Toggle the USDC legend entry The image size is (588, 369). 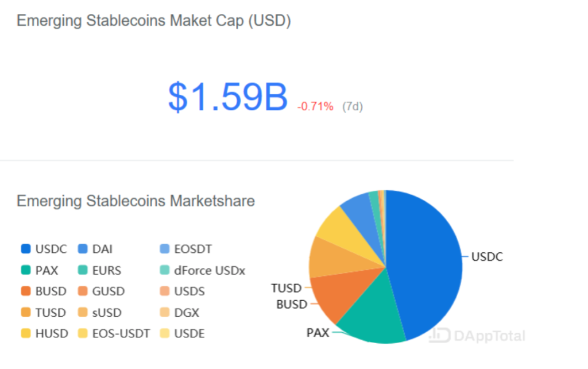coord(44,249)
